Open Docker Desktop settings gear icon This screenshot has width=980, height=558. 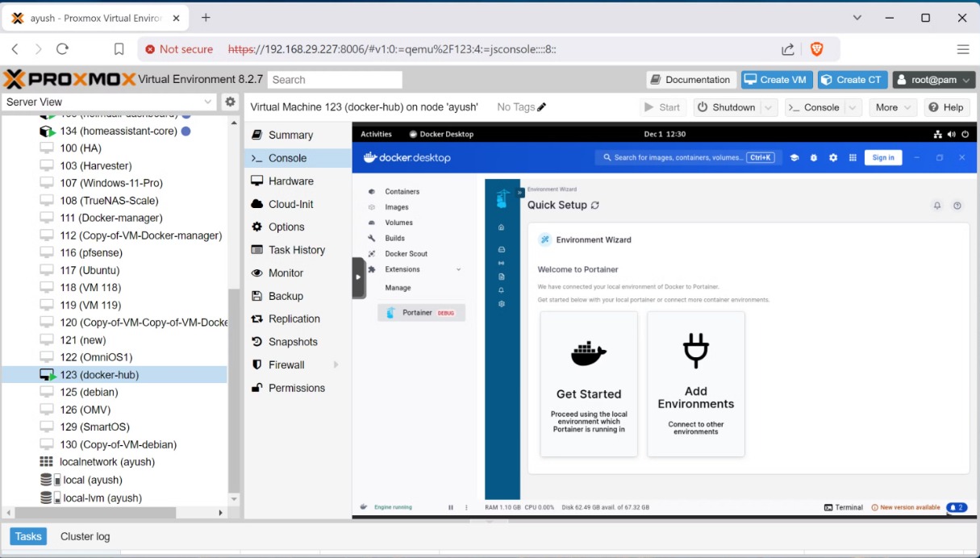point(833,158)
